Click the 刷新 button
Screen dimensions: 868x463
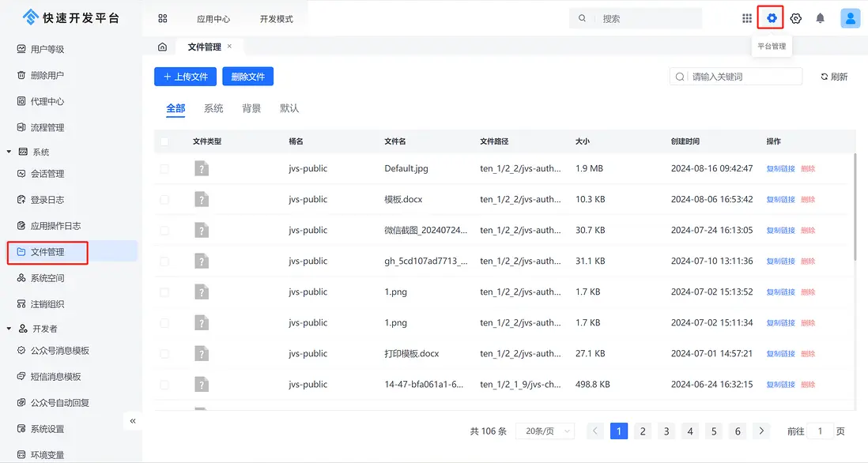pos(834,77)
